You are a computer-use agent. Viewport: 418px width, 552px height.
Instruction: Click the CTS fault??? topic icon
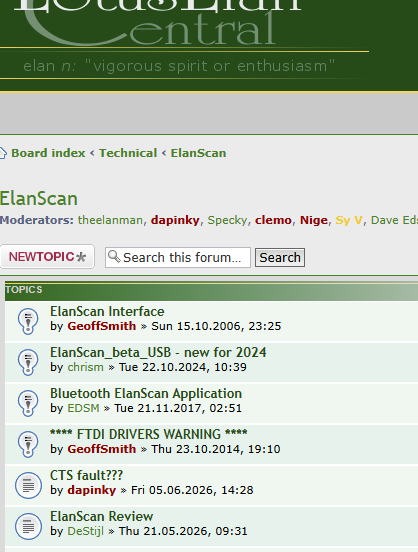28,485
